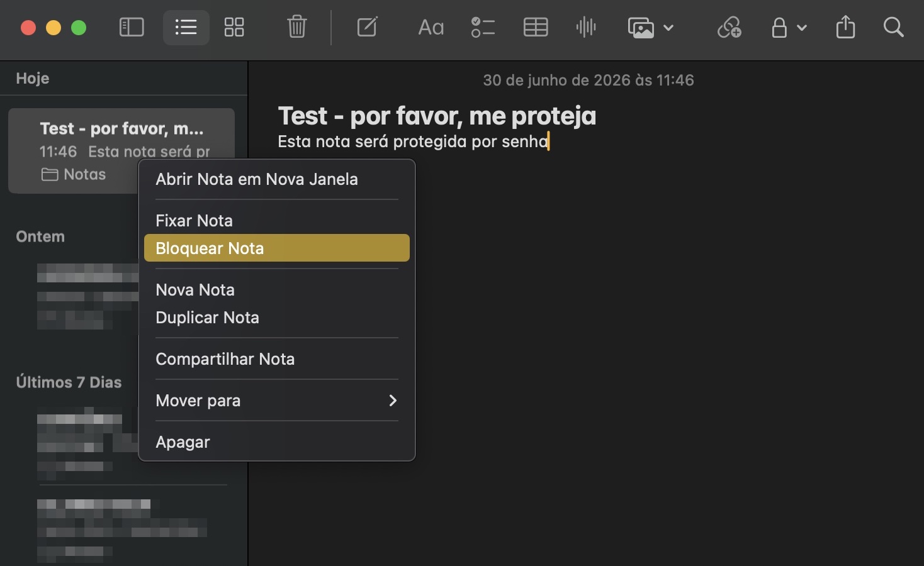Choose Abrir Nota em Nova Janela
The width and height of the screenshot is (924, 566).
pos(277,179)
